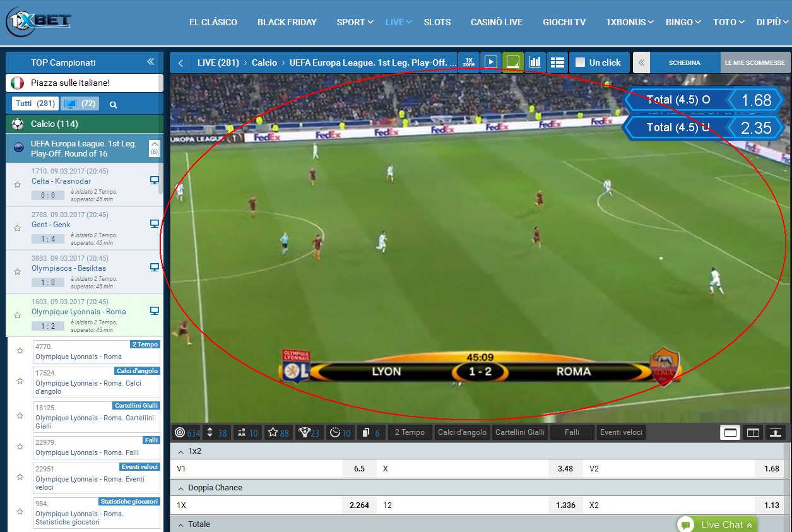Filter markets with the 38 arrows icon

click(216, 432)
